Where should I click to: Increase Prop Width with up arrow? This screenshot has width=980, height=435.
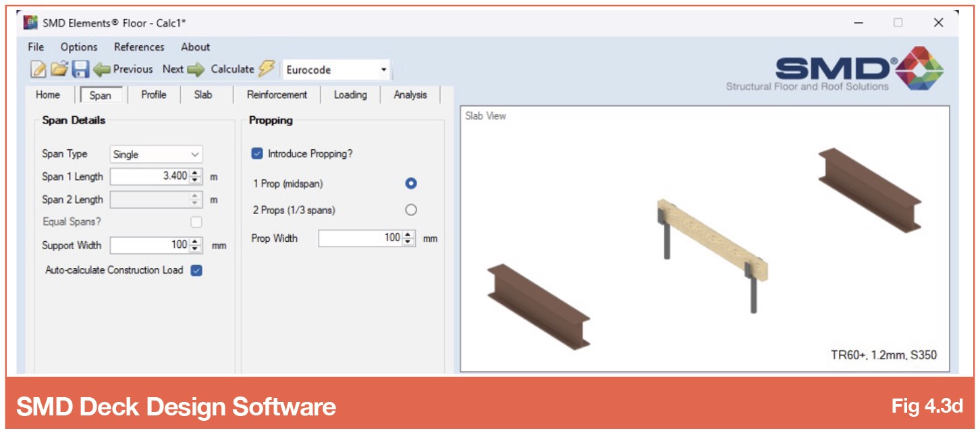(409, 234)
